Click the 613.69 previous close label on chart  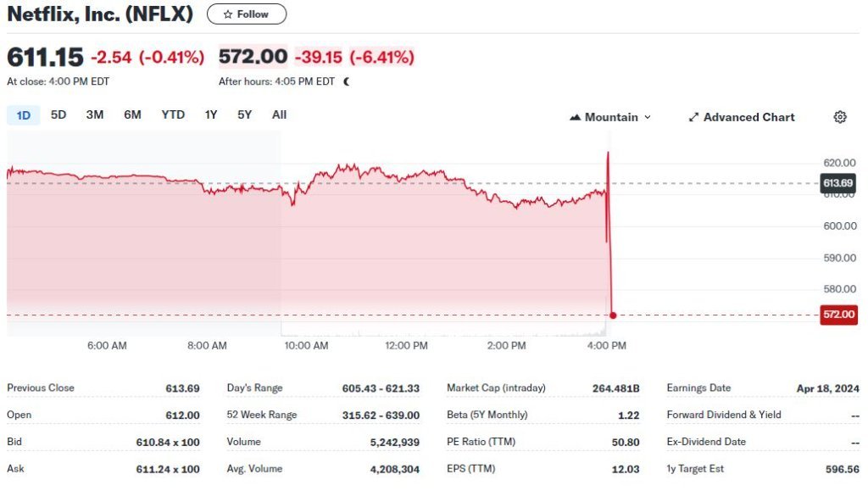(x=837, y=182)
